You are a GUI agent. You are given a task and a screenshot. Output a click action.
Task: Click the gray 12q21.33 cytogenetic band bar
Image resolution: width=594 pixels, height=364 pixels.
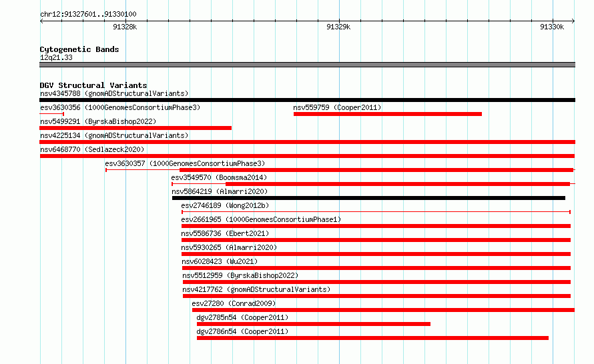tap(307, 65)
